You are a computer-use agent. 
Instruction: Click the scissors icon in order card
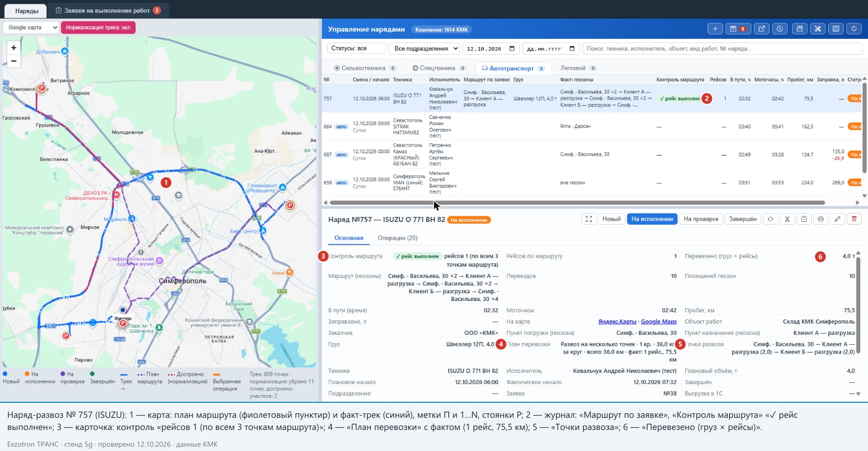click(x=787, y=219)
